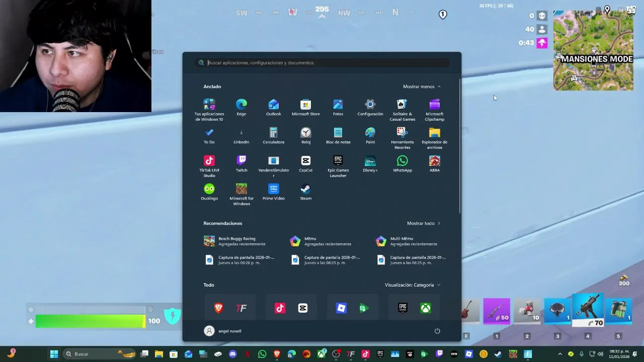
Task: Select Fortnite weapon slot 4
Action: [x=588, y=311]
